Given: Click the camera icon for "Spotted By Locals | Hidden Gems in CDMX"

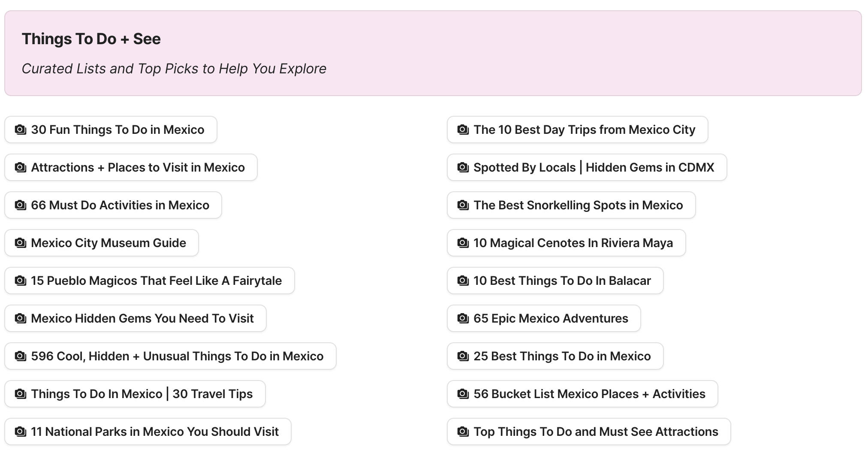Looking at the screenshot, I should click(x=462, y=167).
